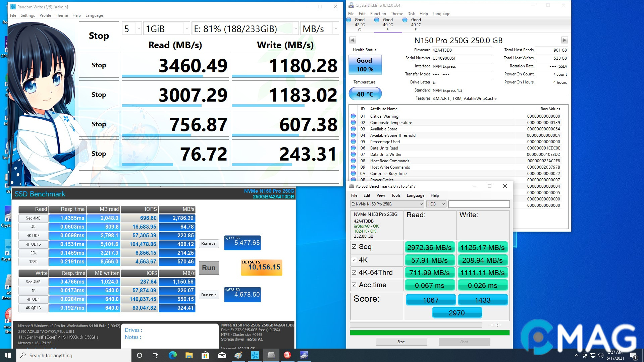The width and height of the screenshot is (644, 362).
Task: Click the previous disk arrow in CrystalDiskInfo
Action: pyautogui.click(x=352, y=40)
